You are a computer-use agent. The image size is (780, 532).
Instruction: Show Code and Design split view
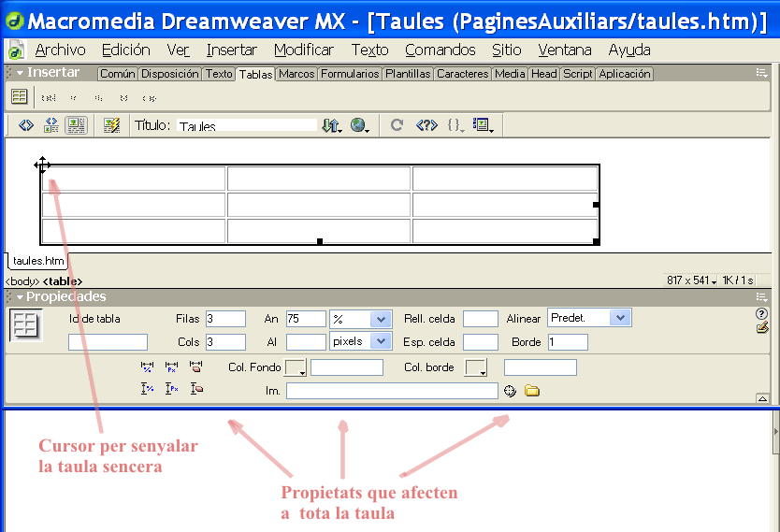pos(51,124)
